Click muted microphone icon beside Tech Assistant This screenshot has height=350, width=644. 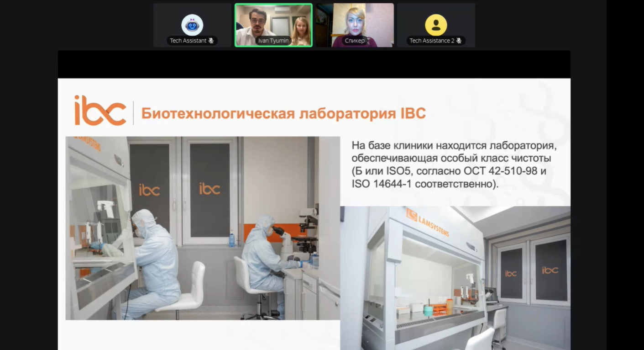pyautogui.click(x=211, y=41)
